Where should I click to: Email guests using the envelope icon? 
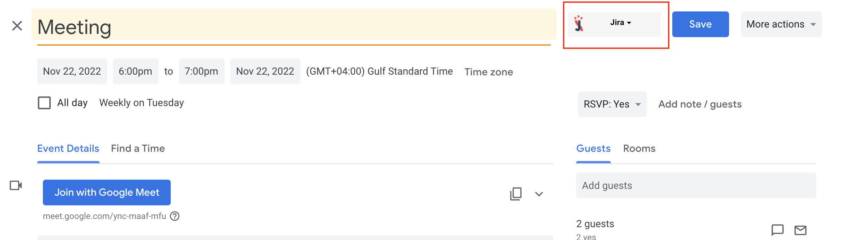coord(801,230)
